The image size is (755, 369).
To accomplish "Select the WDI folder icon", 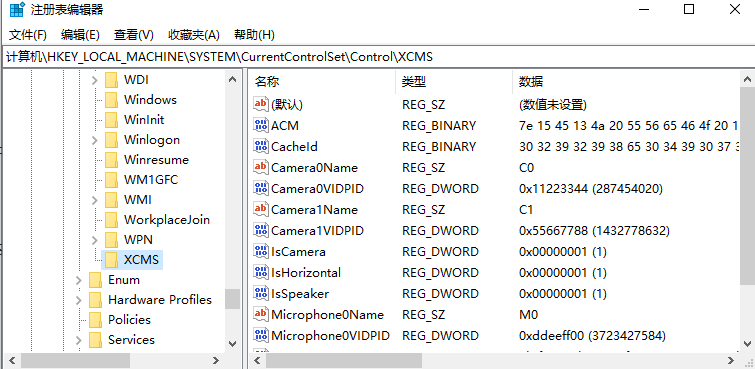I will (x=111, y=79).
